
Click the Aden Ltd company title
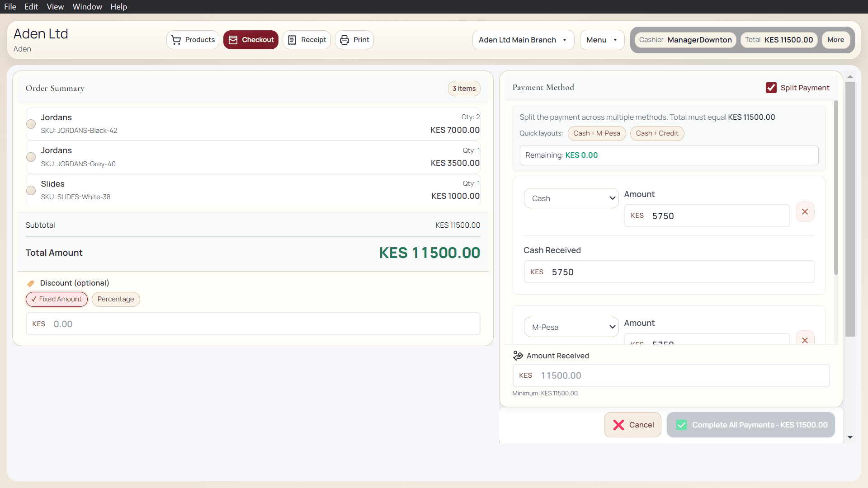[x=41, y=34]
